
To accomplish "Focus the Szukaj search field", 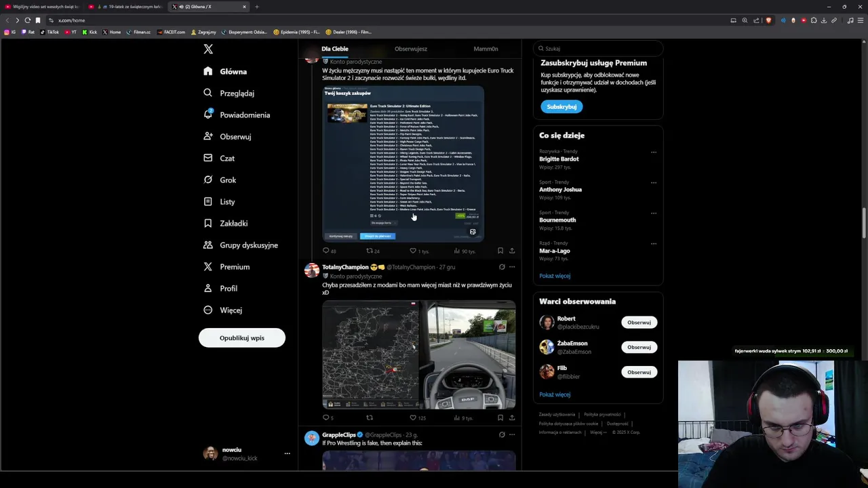I will [x=597, y=49].
